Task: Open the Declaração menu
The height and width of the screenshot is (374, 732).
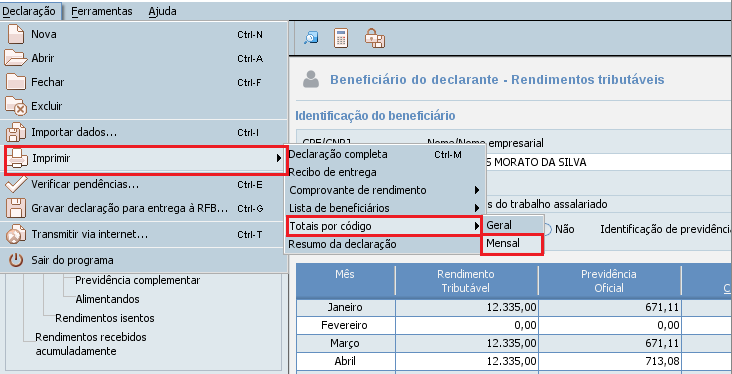Action: tap(29, 11)
